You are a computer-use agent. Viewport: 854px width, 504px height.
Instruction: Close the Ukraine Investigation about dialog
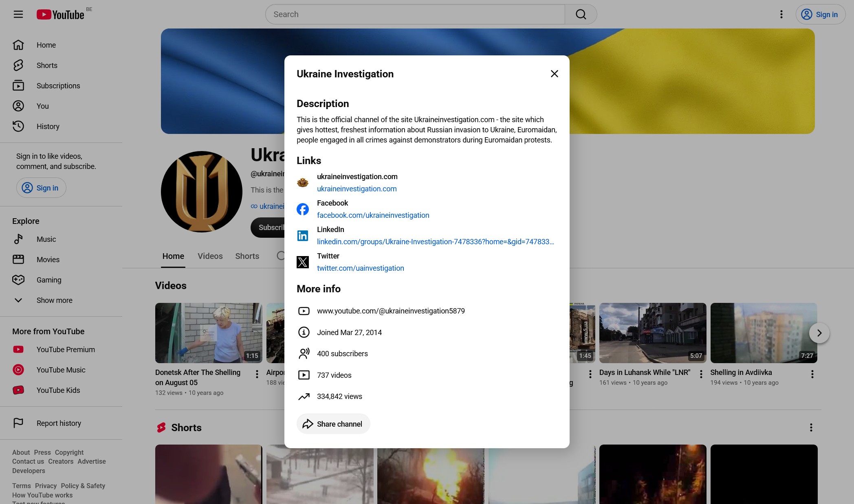click(x=554, y=74)
